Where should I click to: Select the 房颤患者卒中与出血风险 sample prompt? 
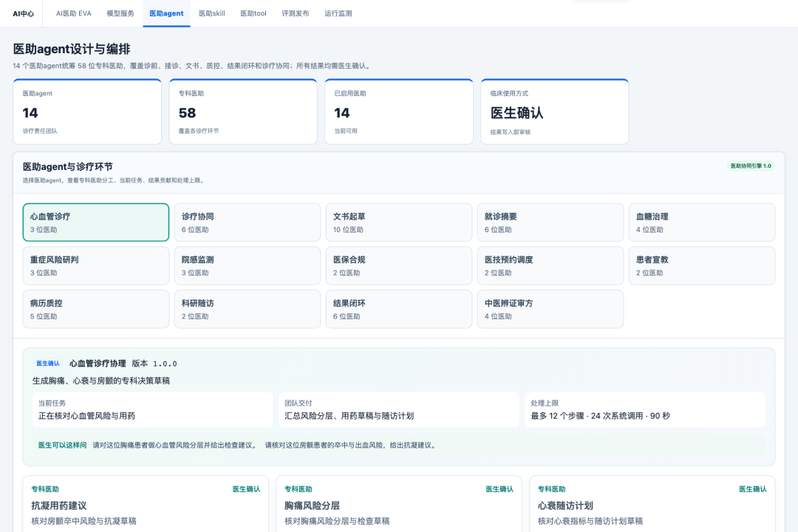click(x=351, y=445)
